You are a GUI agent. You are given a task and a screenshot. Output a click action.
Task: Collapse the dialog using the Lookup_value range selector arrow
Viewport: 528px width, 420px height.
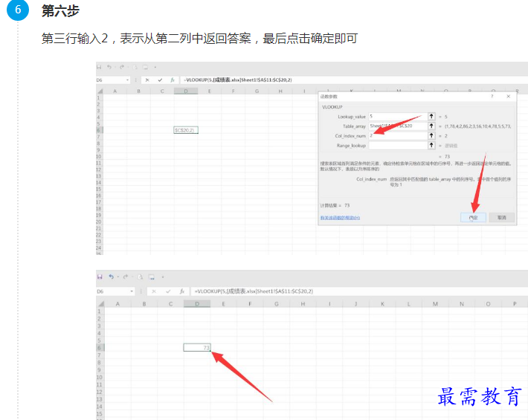point(431,117)
